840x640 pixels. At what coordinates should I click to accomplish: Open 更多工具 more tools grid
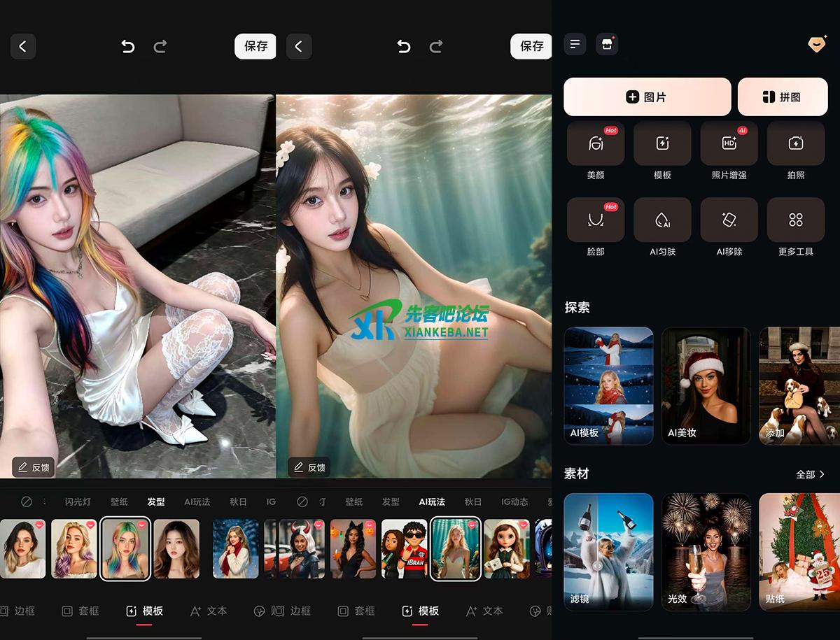point(795,220)
